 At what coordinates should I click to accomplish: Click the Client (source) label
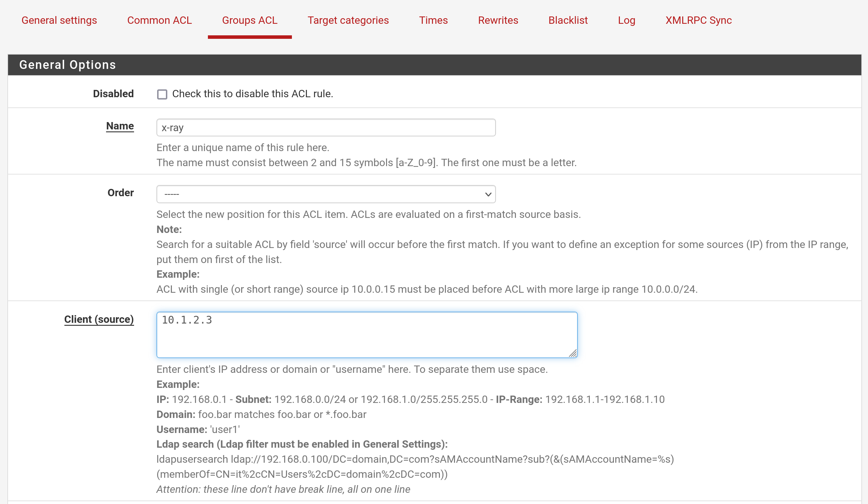(x=99, y=319)
